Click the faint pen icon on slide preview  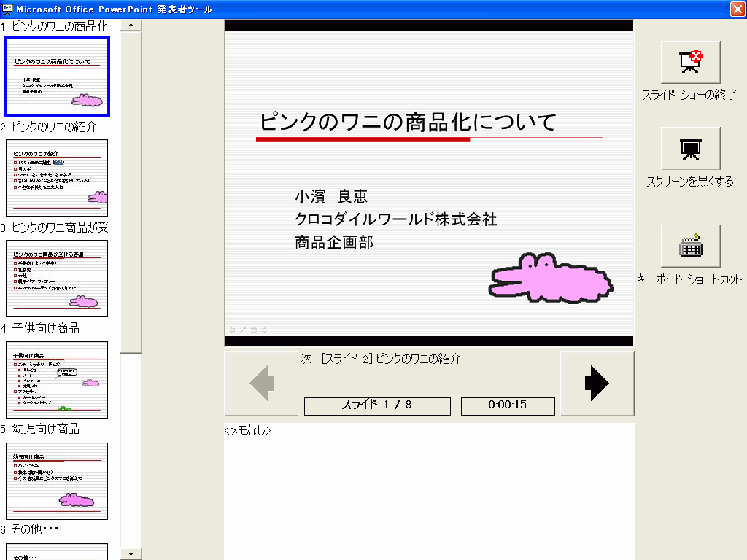(243, 330)
